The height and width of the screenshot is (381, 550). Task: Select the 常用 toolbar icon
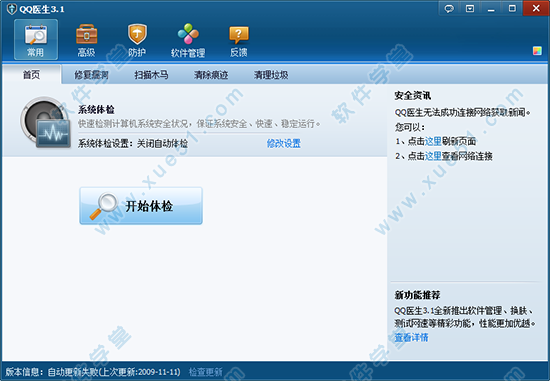point(36,40)
